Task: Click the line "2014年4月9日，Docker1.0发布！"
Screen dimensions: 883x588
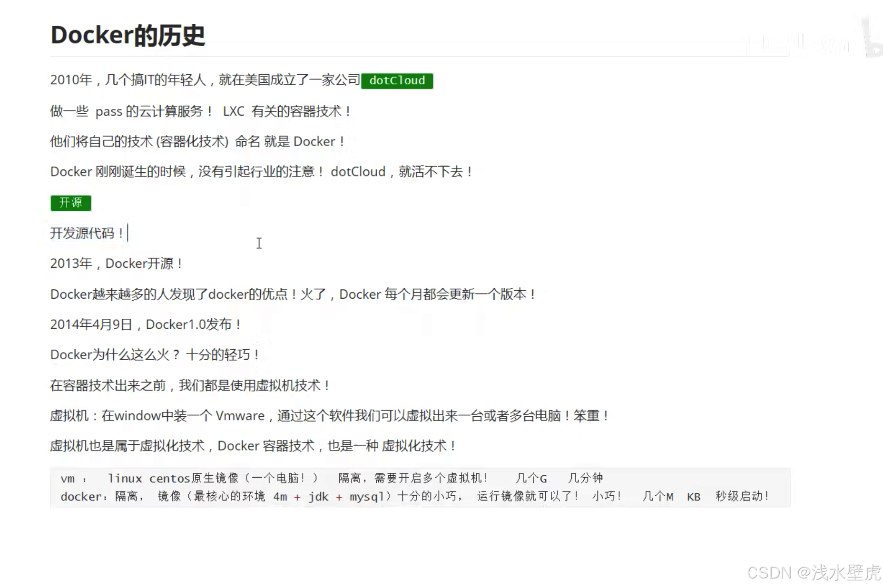Action: 146,324
